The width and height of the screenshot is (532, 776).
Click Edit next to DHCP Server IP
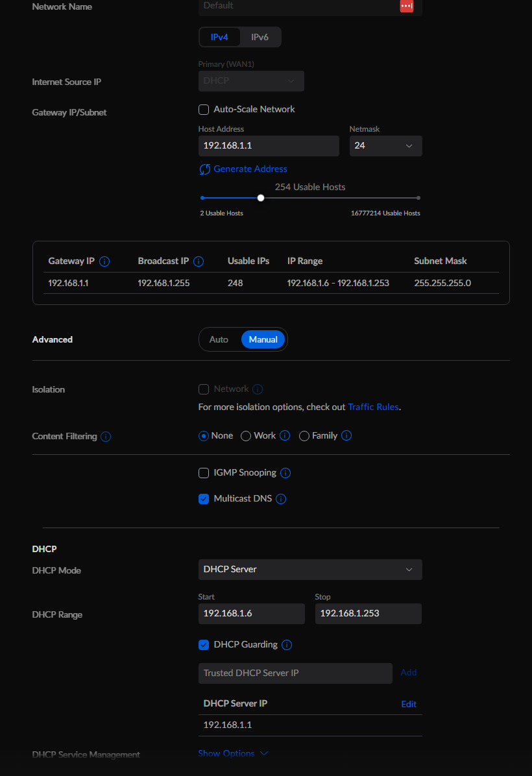pos(409,704)
